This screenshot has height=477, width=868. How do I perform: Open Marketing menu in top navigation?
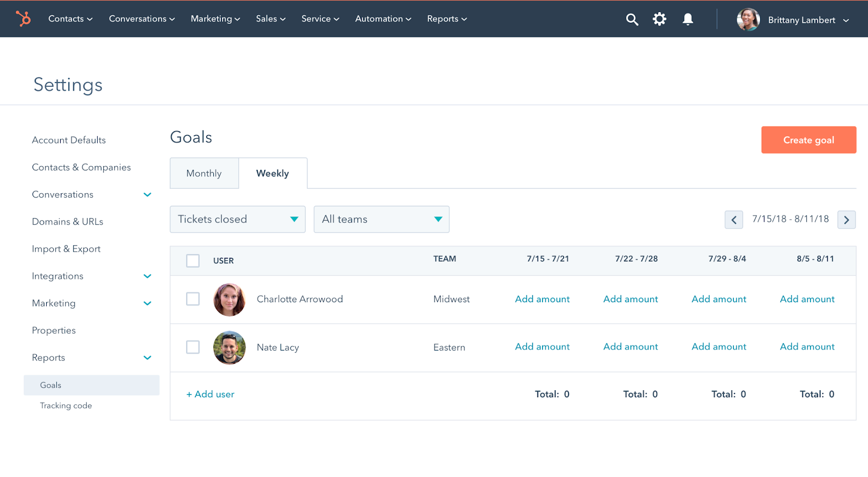point(215,18)
